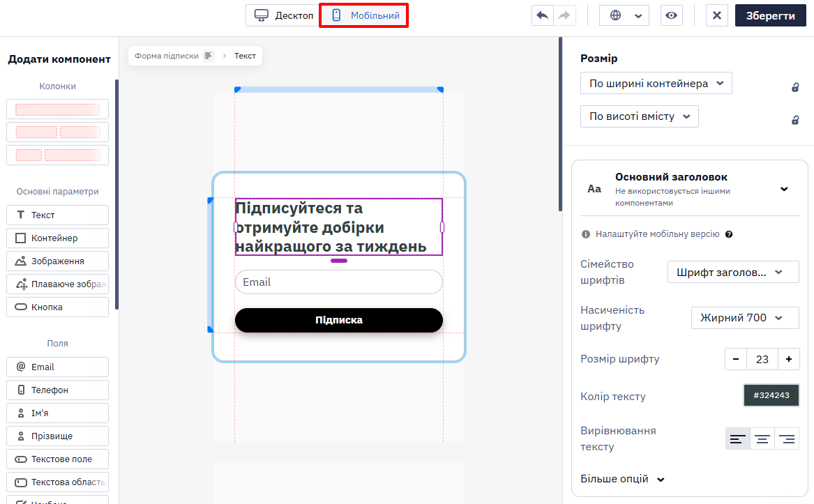This screenshot has width=814, height=504.
Task: Click the Aa typography icon
Action: pos(594,189)
